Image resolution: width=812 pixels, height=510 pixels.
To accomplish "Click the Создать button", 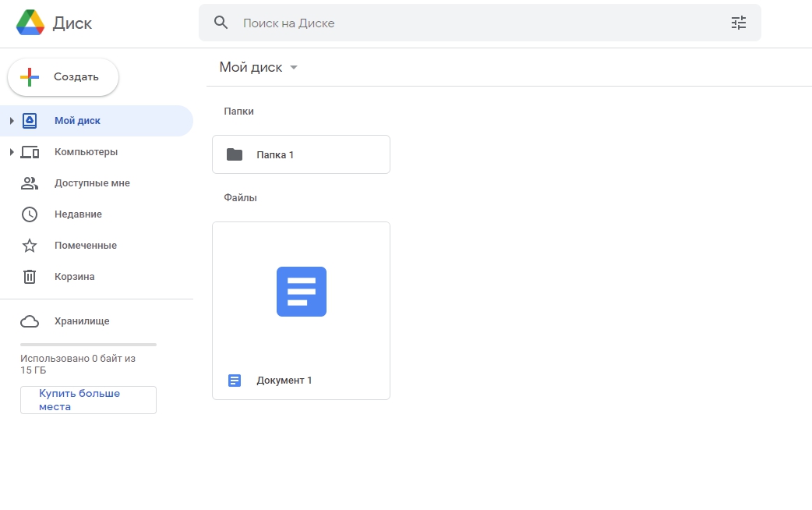I will click(x=63, y=76).
